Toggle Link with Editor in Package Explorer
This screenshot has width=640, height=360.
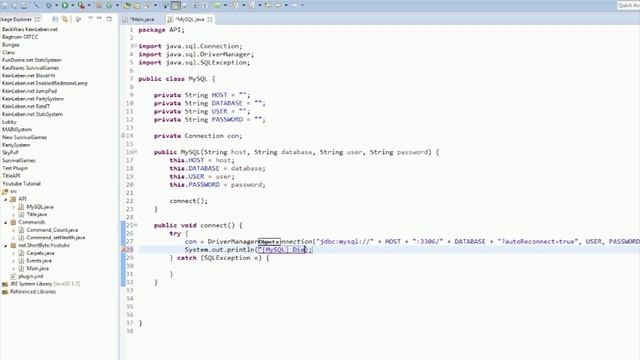(x=65, y=19)
